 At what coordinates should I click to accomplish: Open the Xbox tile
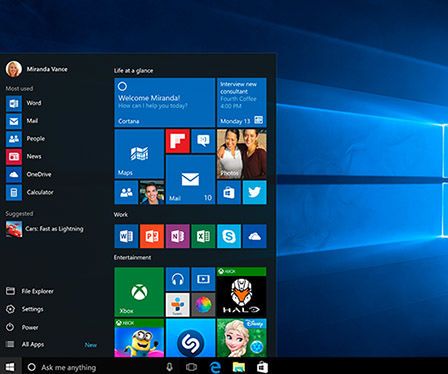click(139, 292)
